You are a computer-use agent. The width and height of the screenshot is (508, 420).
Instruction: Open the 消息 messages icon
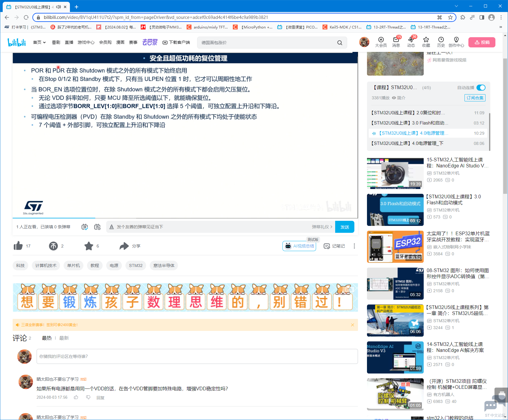[396, 42]
